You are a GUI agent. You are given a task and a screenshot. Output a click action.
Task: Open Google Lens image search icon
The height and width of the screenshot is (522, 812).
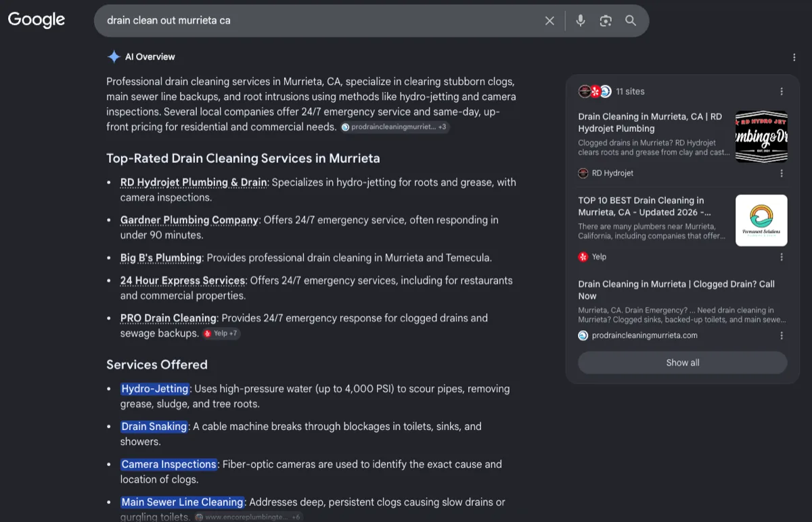point(606,21)
